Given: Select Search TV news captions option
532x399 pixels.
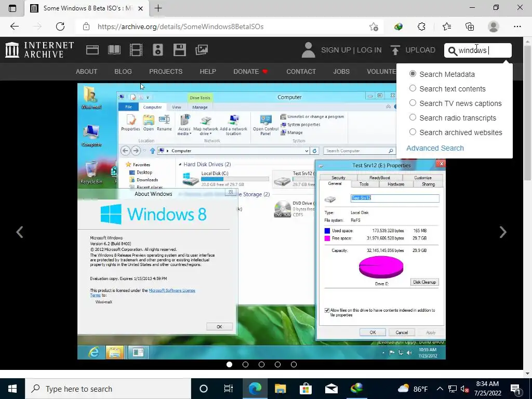Looking at the screenshot, I should pos(413,103).
